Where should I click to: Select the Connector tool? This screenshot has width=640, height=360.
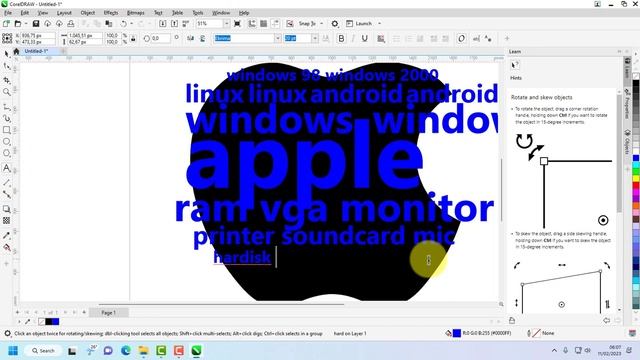tap(7, 194)
